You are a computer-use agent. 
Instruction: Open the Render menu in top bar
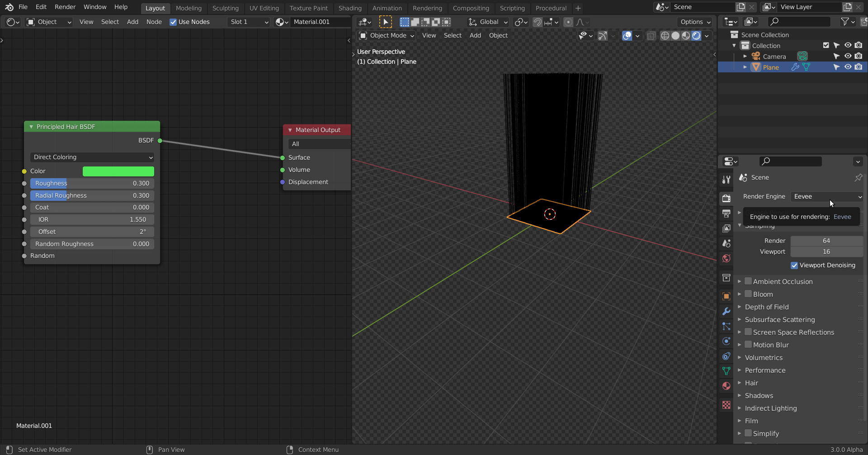tap(65, 7)
